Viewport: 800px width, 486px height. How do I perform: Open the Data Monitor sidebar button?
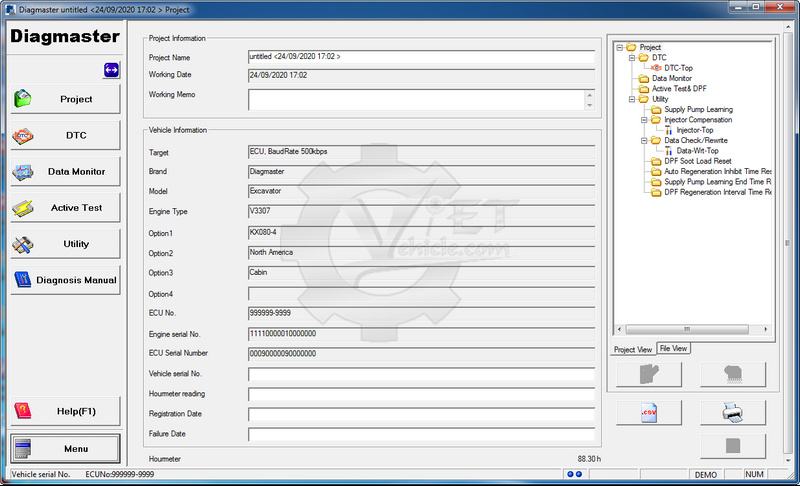tap(65, 171)
